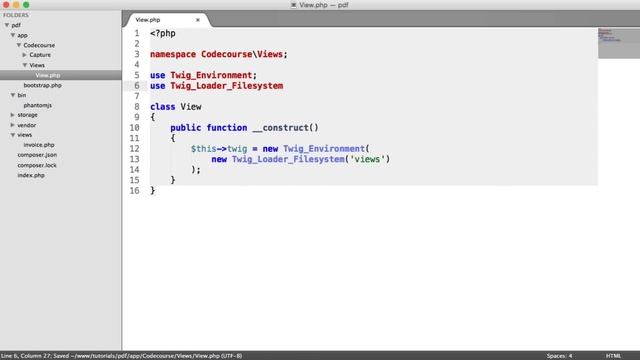Collapse the lowercase views folder arrow
The width and height of the screenshot is (640, 360).
point(13,135)
